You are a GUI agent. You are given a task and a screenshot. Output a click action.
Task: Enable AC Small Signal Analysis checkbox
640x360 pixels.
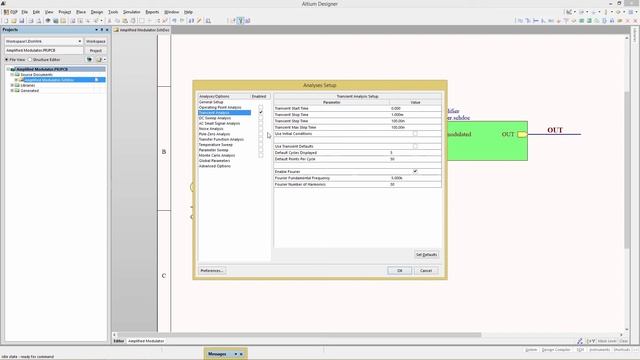[260, 123]
